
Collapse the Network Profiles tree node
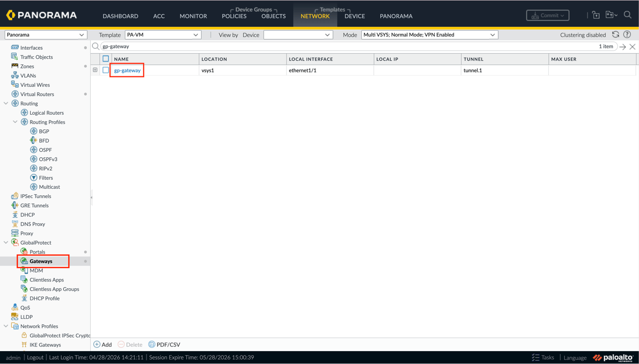(x=6, y=326)
